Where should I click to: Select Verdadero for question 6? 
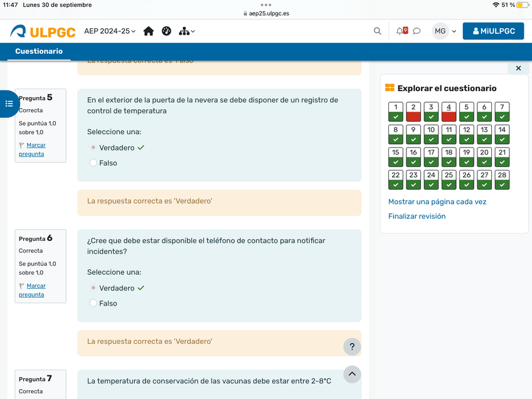(x=93, y=288)
